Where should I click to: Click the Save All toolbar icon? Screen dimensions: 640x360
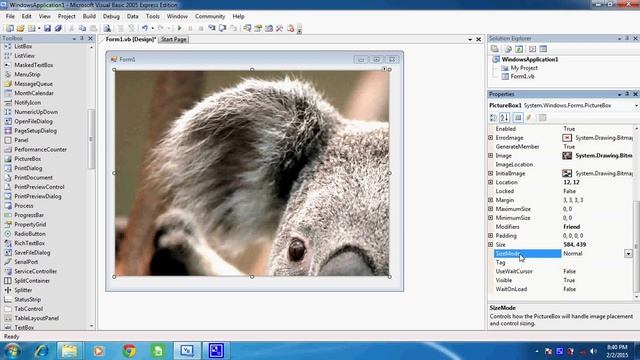[58, 28]
